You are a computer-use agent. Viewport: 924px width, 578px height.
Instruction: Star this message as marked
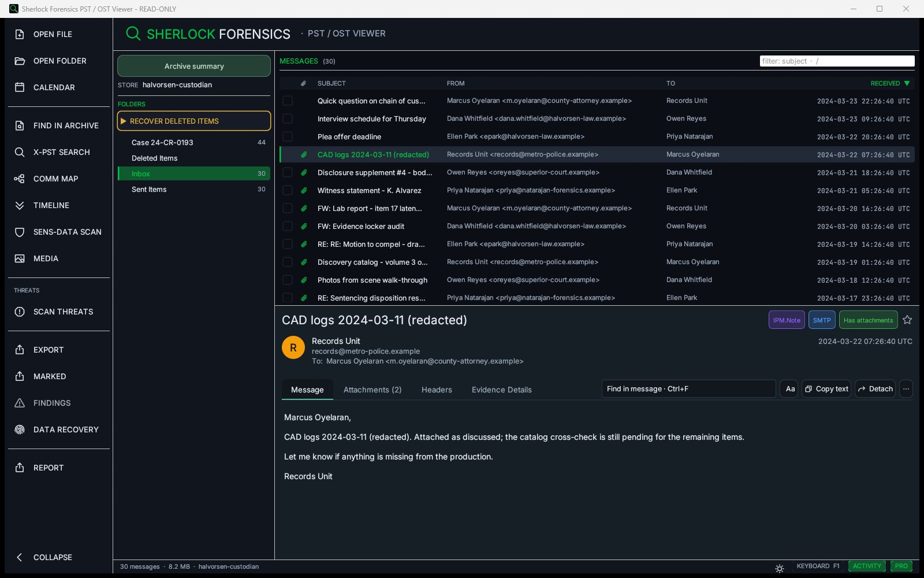coord(907,320)
